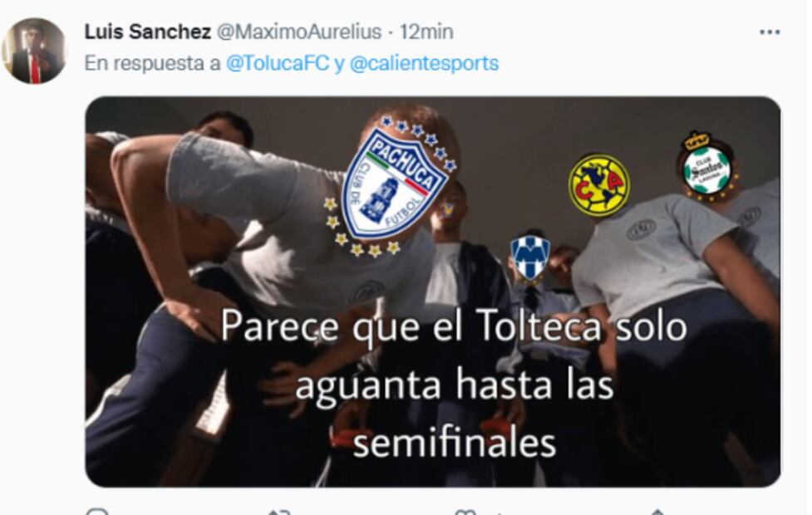Image resolution: width=812 pixels, height=515 pixels.
Task: Open the three-dot more options menu
Action: click(770, 32)
